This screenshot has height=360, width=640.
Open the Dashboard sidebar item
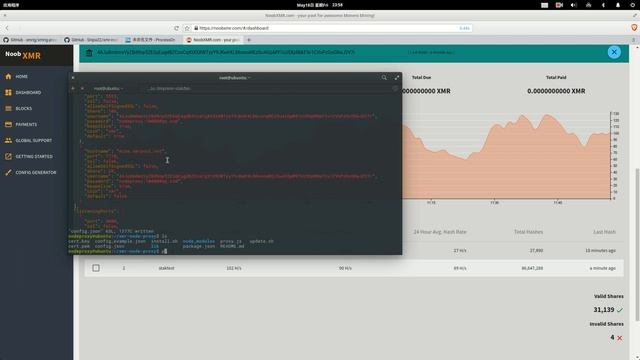[23, 93]
